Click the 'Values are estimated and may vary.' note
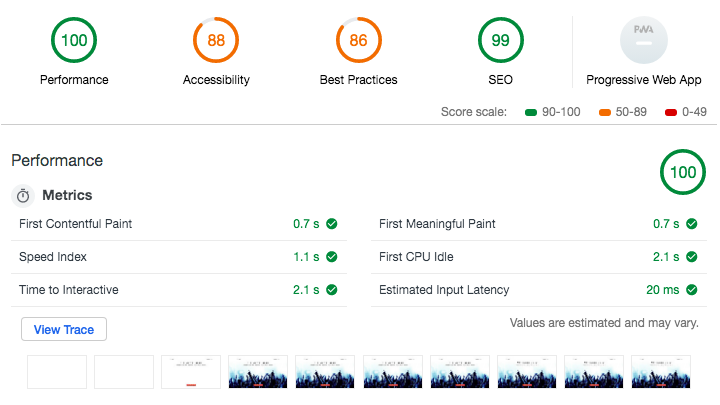720x405 pixels. [x=604, y=323]
